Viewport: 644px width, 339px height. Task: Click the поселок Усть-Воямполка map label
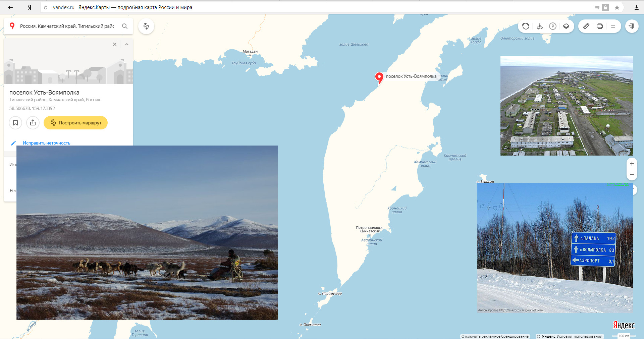[x=411, y=76]
